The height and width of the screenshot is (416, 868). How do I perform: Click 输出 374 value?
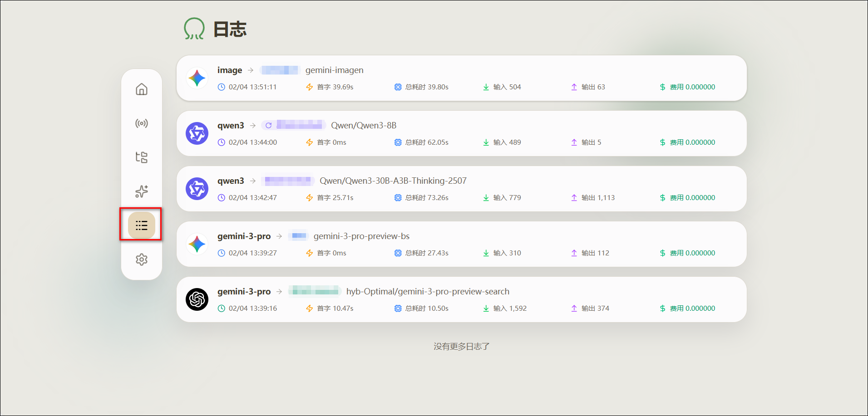click(x=595, y=308)
